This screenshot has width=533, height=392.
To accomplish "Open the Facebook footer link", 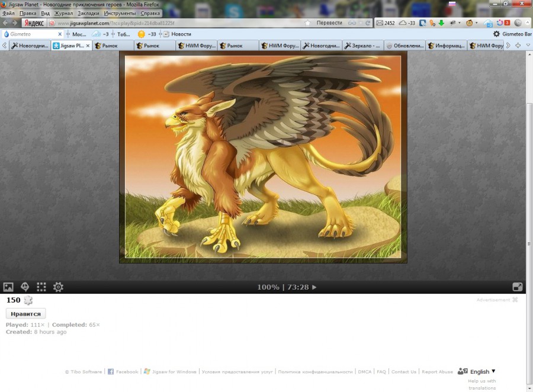I will click(123, 372).
